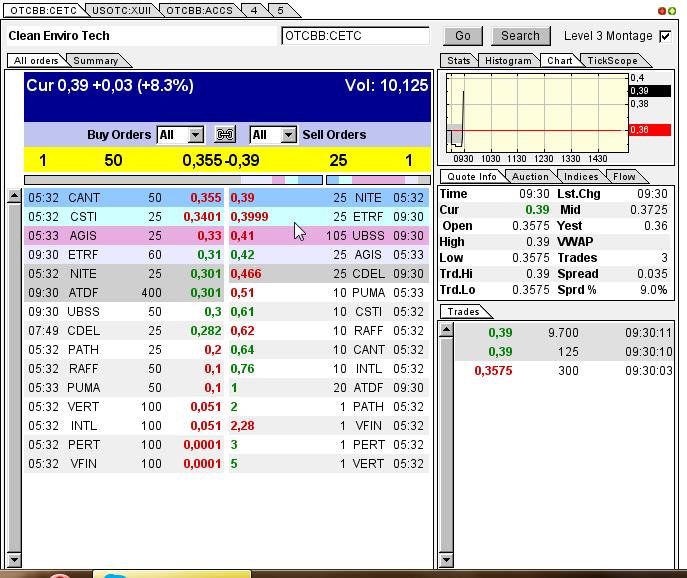Click the red circle in top corner
This screenshot has height=578, width=687.
point(662,11)
